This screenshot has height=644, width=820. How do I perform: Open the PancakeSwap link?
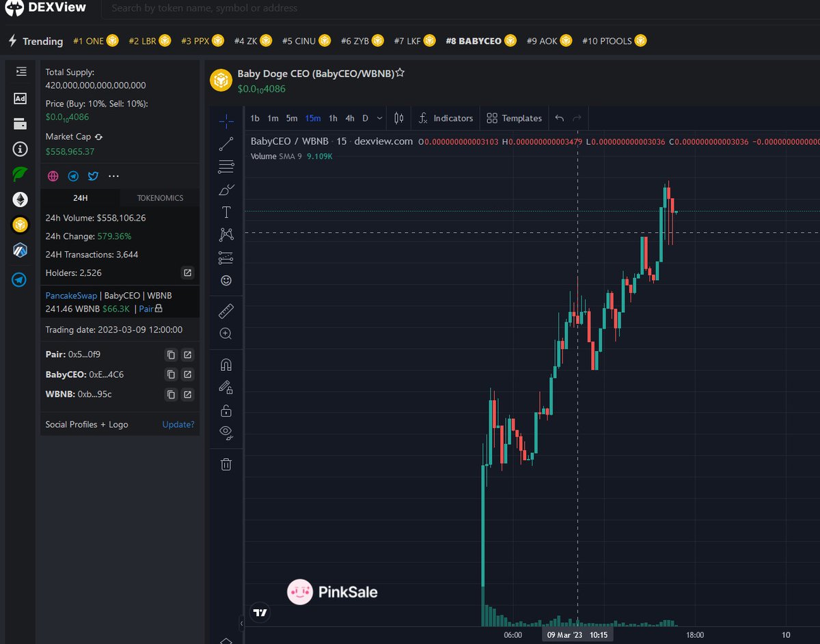[71, 296]
